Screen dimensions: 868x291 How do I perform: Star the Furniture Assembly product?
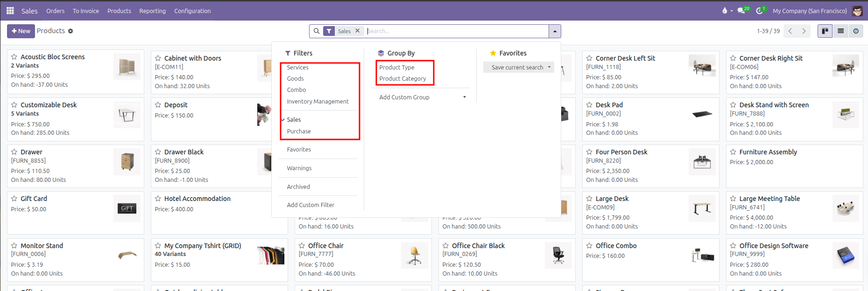(734, 152)
